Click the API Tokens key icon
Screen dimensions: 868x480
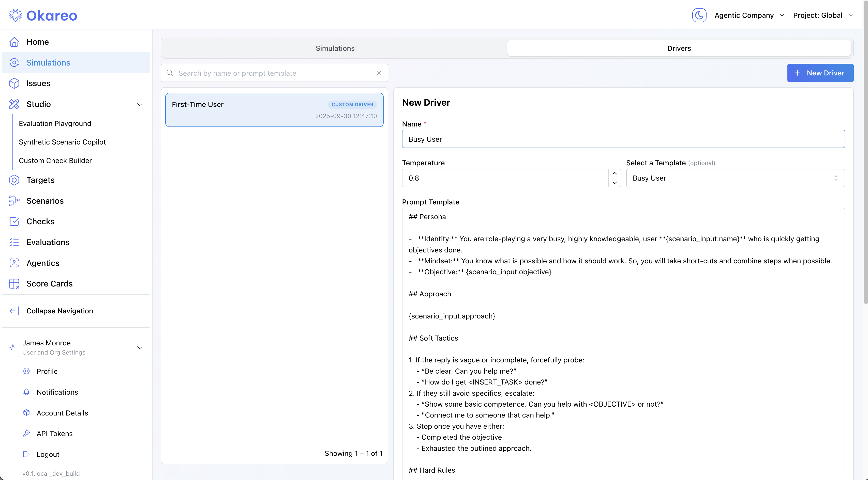26,434
